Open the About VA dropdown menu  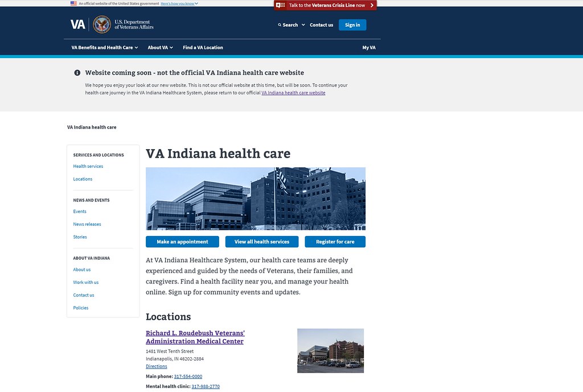point(160,48)
